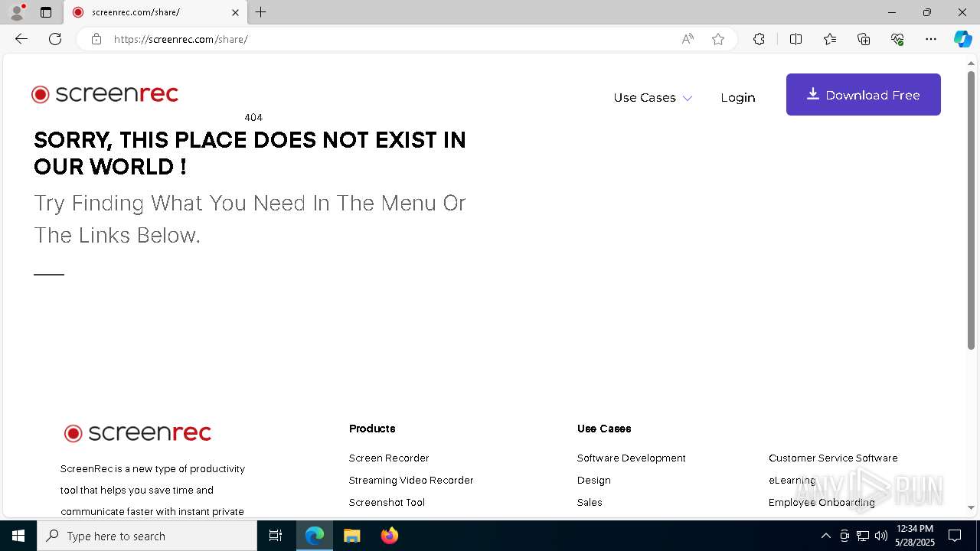Toggle Split screen icon

[795, 39]
